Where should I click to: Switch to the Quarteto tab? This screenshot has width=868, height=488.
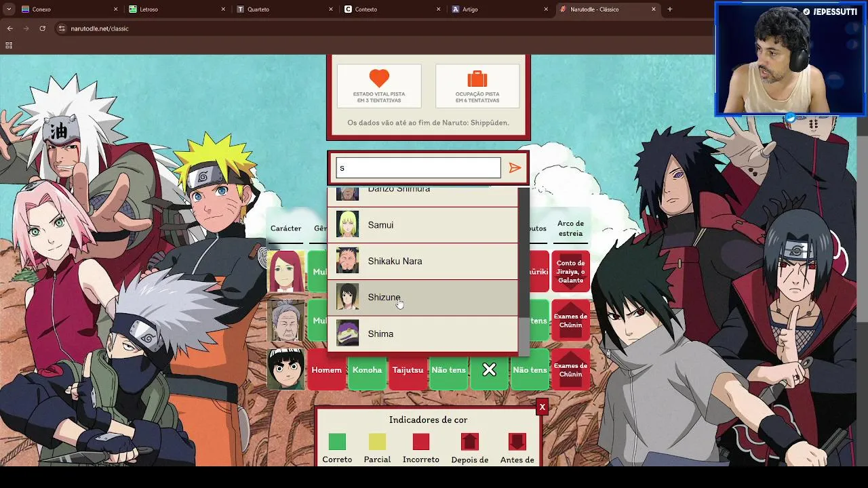tap(285, 9)
